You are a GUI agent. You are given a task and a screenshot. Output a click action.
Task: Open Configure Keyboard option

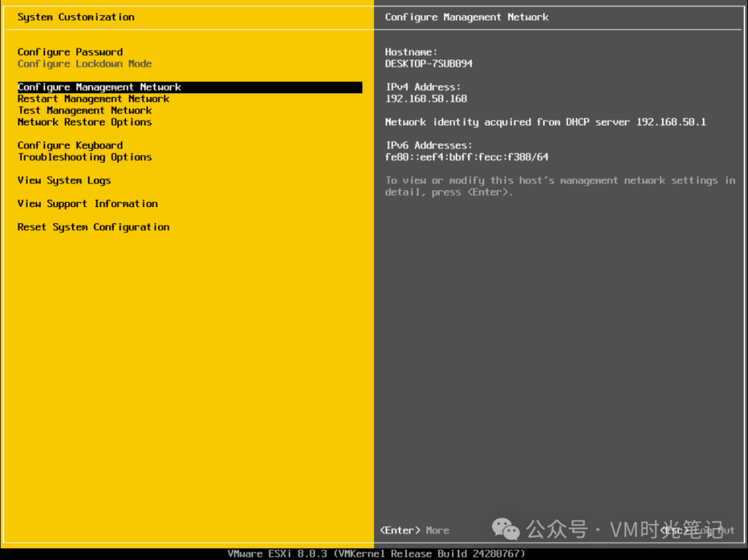tap(70, 145)
